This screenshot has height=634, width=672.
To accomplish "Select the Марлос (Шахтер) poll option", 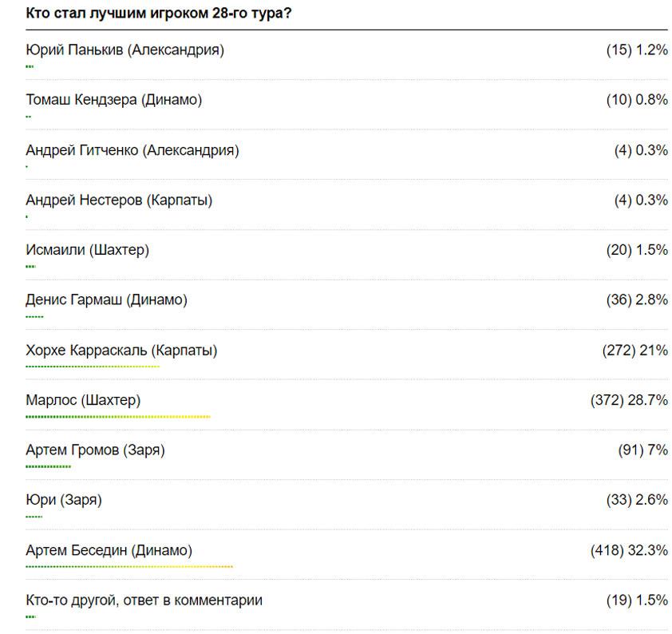I will coord(83,400).
